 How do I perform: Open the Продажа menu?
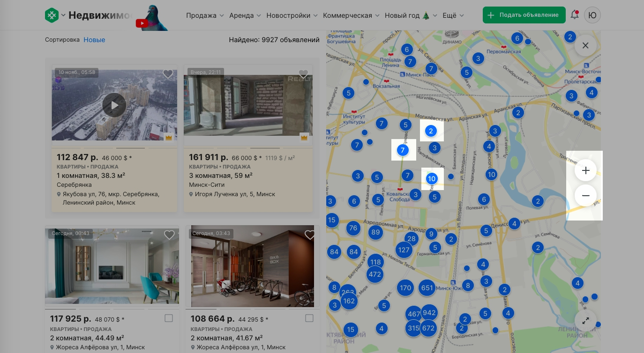205,15
